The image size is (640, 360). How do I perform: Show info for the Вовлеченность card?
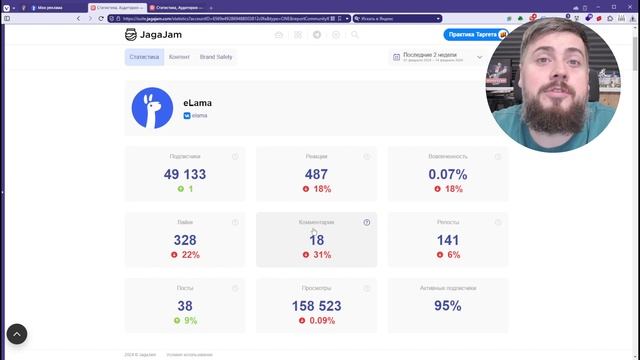pos(498,156)
